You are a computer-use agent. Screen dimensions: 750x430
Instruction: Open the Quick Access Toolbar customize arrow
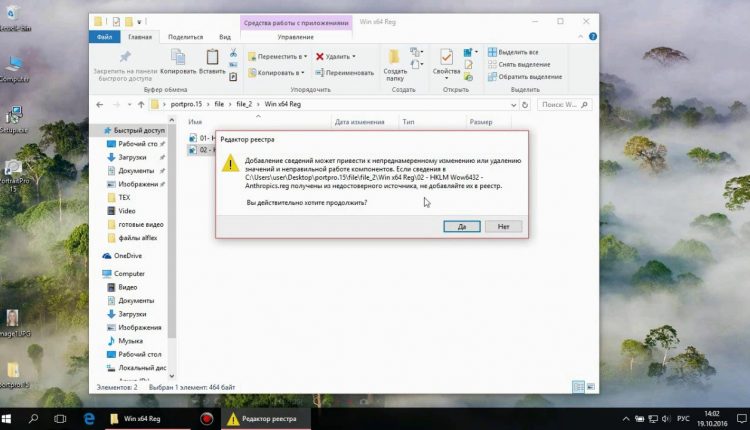click(x=139, y=22)
